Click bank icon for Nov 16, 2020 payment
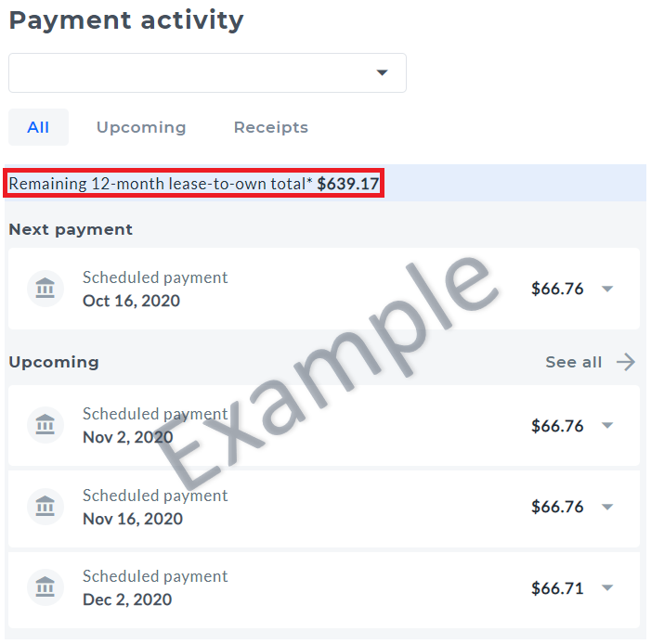The height and width of the screenshot is (644, 651). (x=46, y=507)
